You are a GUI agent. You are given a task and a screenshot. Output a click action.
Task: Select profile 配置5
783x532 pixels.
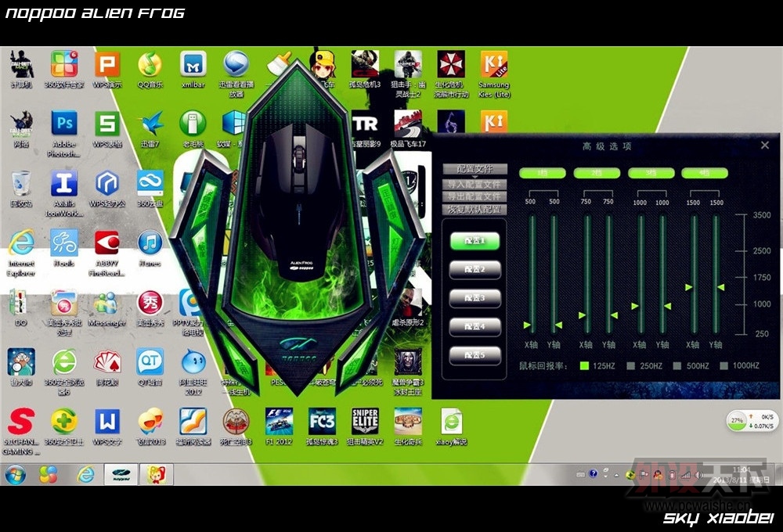tap(475, 355)
